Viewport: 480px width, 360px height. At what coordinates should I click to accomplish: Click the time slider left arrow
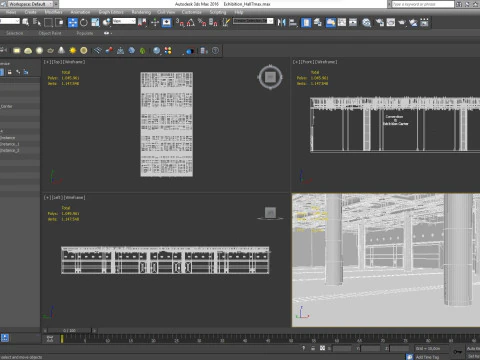[45, 330]
